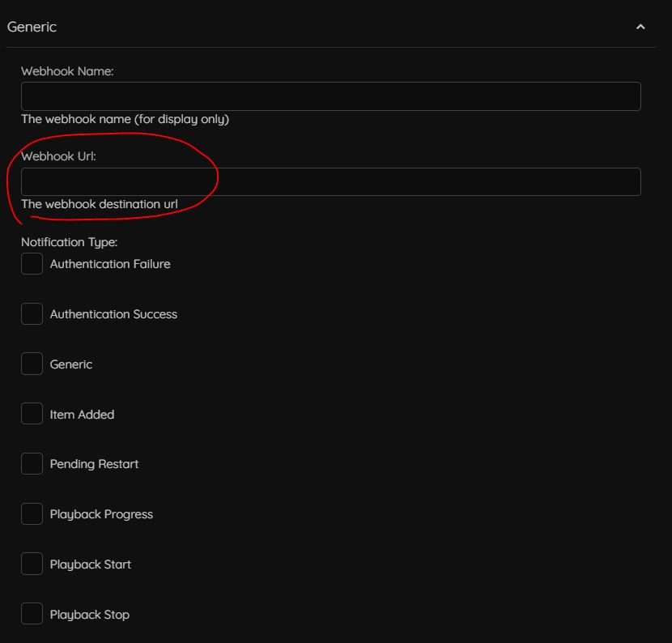Collapse the Generic section via its chevron
672x643 pixels.
[x=641, y=27]
